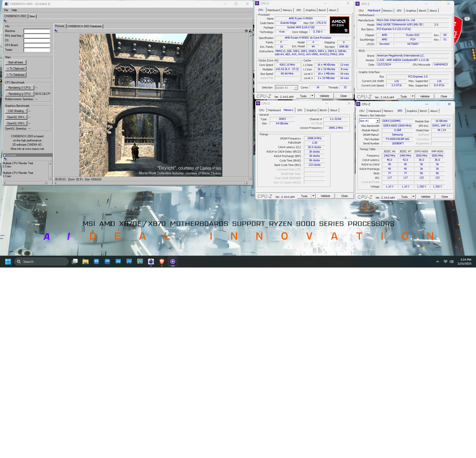Click the pushpin icon in Console panel
The width and height of the screenshot is (476, 458).
5,159
